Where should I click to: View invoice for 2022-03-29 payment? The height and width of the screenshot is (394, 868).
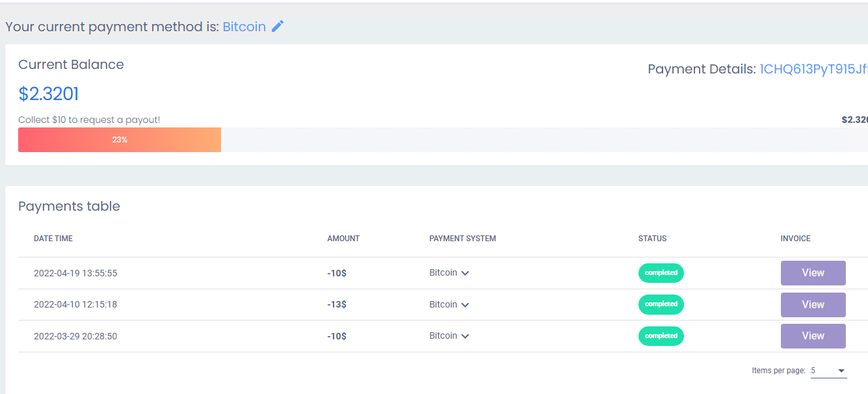(x=813, y=336)
